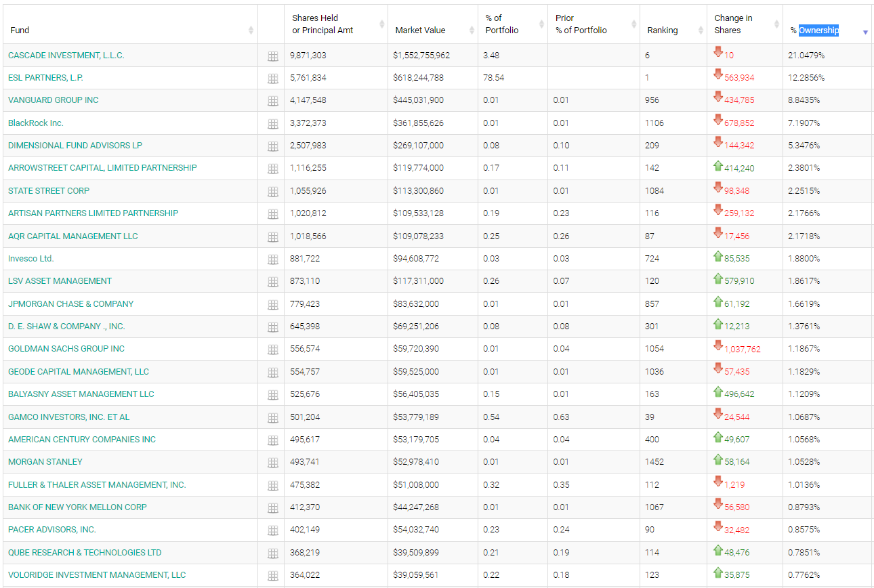The image size is (874, 588).
Task: Sort by Ranking column header
Action: pos(673,24)
